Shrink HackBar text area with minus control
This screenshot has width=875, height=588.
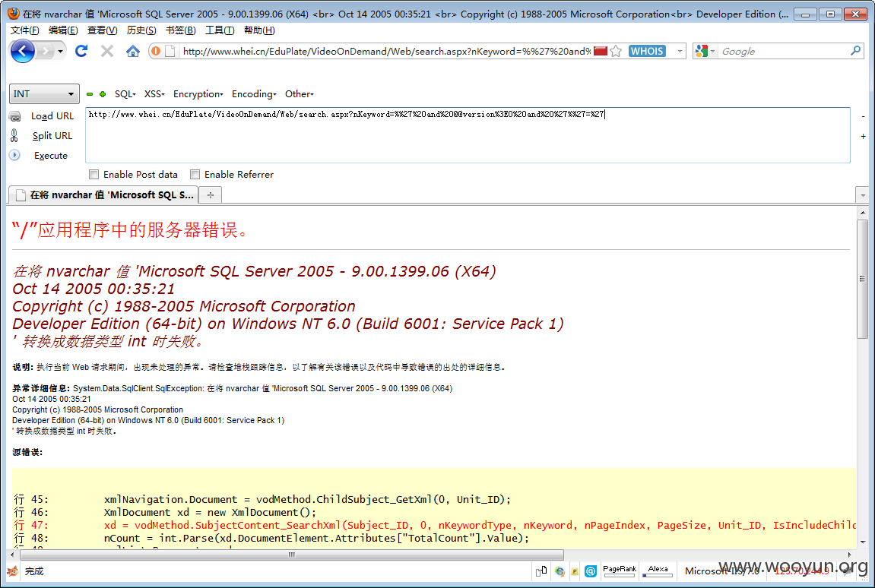pyautogui.click(x=863, y=116)
